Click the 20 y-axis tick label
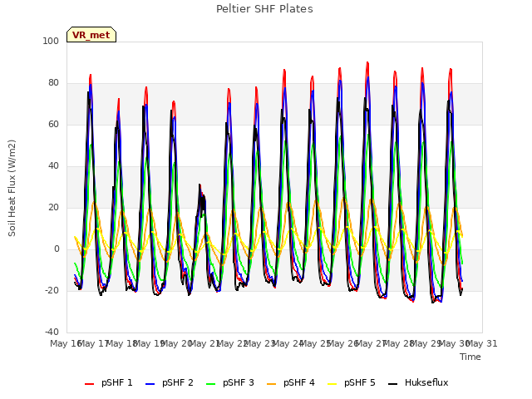Viewport: 532px width, 399px height. click(53, 207)
